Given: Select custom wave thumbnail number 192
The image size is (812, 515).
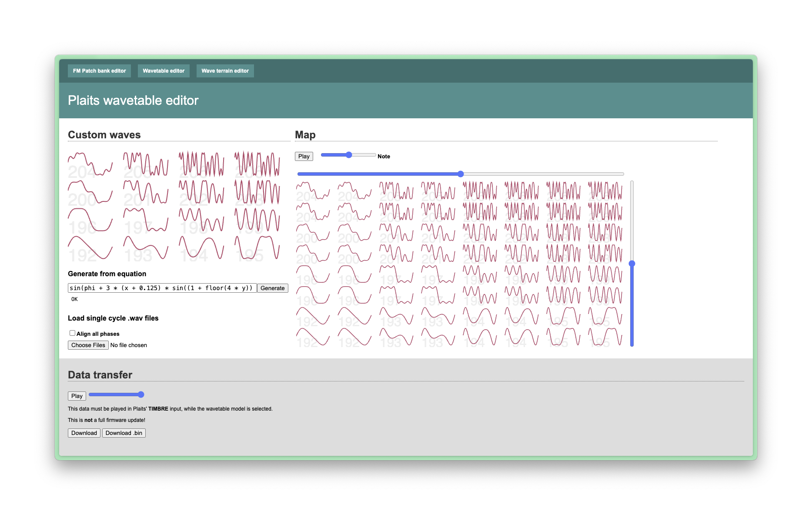Looking at the screenshot, I should point(90,248).
